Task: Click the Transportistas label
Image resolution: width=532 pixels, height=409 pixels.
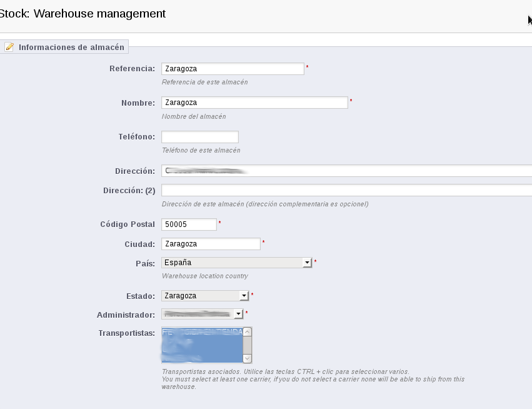Action: [x=126, y=333]
